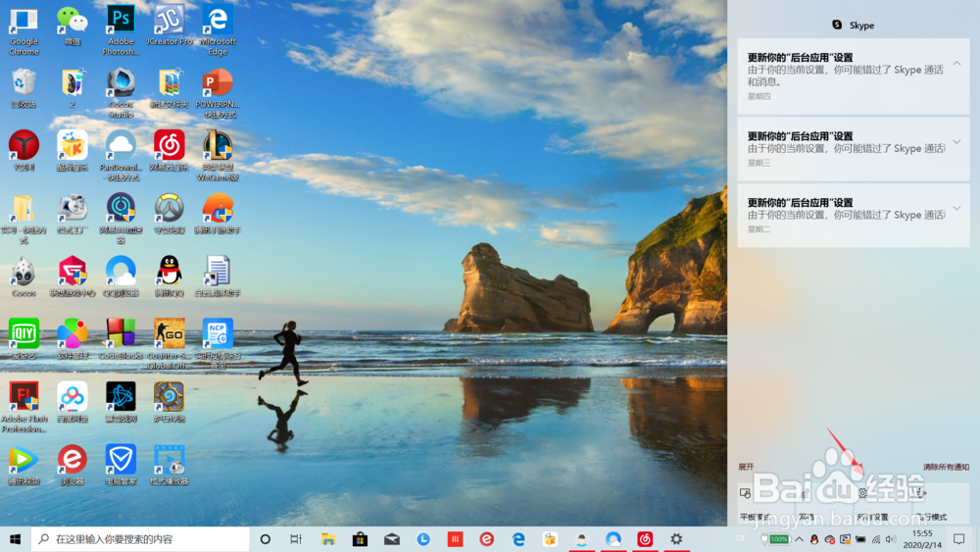Screen dimensions: 980x552
Task: Open the NCP epidemic query shortcut
Action: [x=218, y=344]
